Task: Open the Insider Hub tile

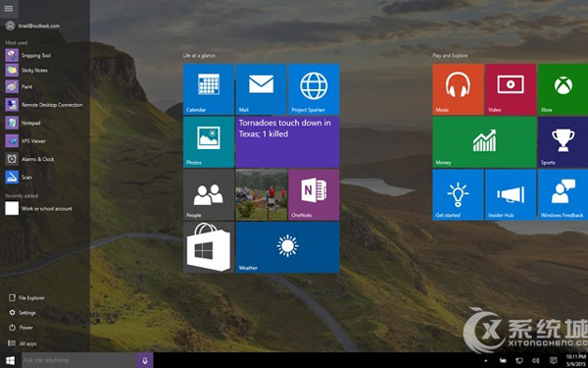Action: click(x=511, y=194)
